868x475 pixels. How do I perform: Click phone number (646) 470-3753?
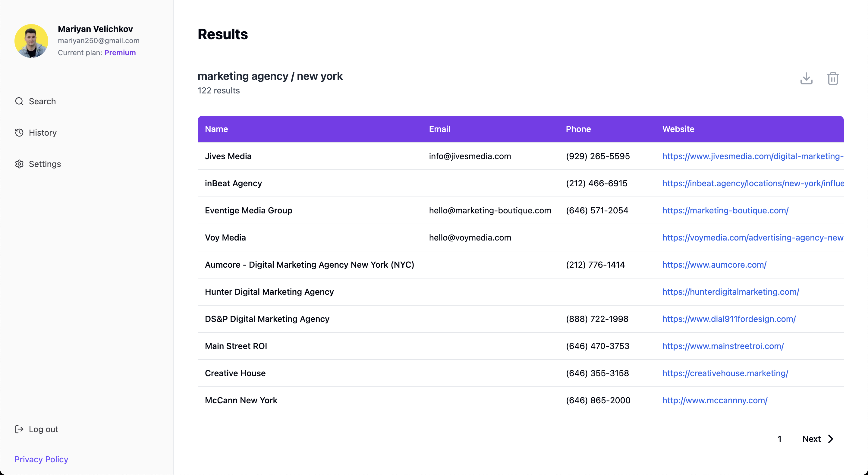click(597, 346)
